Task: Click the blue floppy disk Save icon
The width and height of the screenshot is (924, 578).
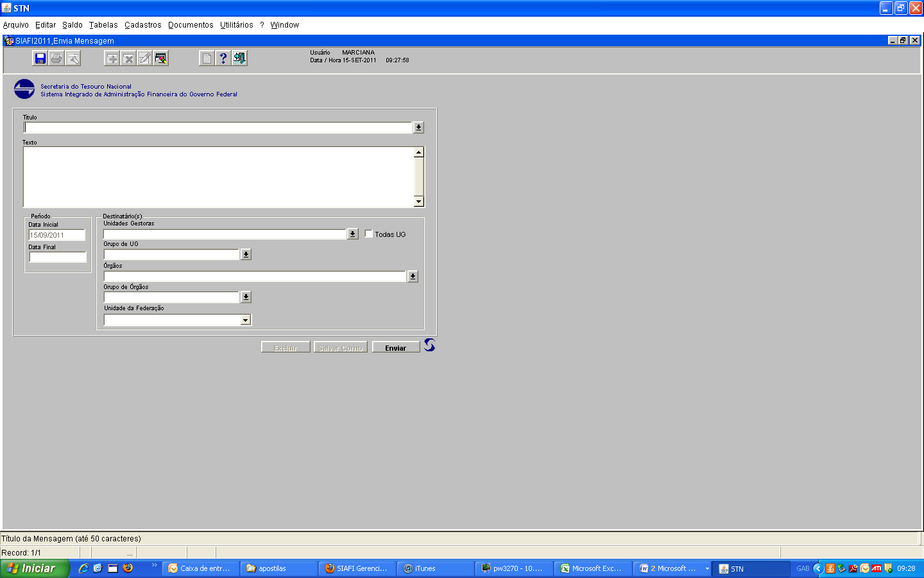Action: click(40, 58)
